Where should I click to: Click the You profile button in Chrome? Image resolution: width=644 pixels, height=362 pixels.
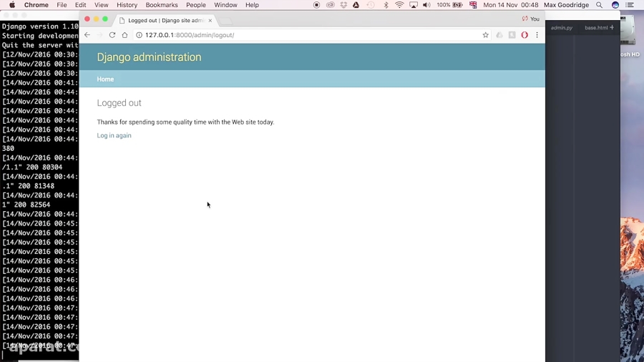(x=531, y=19)
